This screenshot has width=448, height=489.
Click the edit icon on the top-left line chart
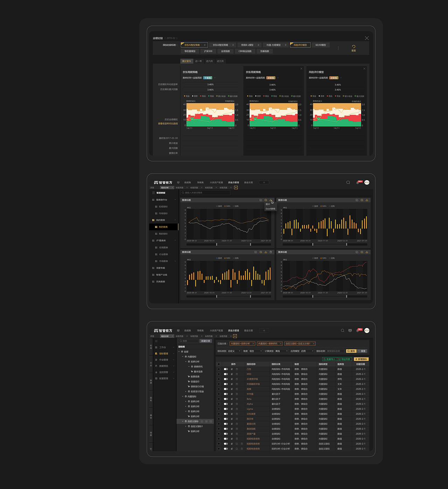(x=261, y=200)
